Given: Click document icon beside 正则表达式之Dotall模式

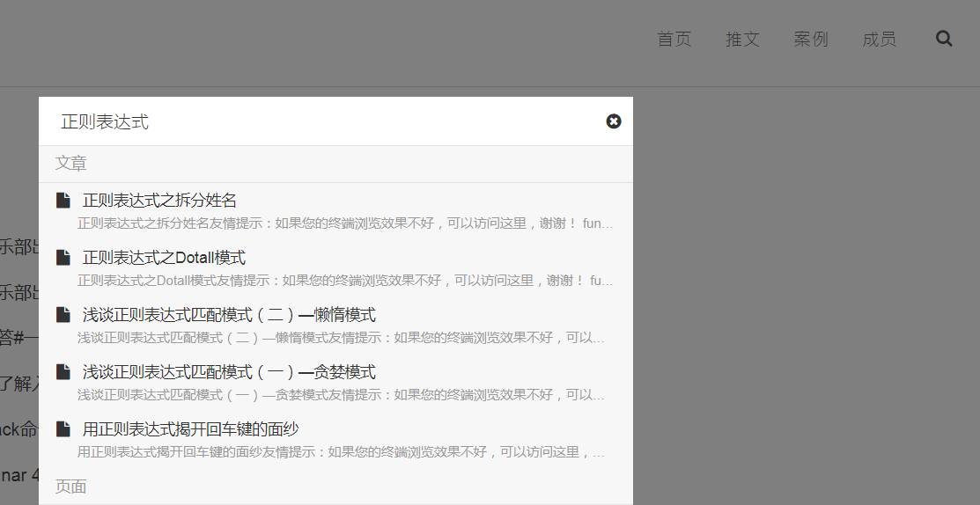Looking at the screenshot, I should tap(63, 257).
